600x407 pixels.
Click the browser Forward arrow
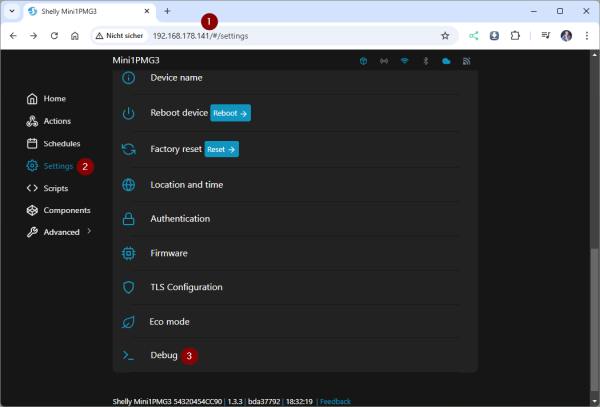tap(34, 36)
